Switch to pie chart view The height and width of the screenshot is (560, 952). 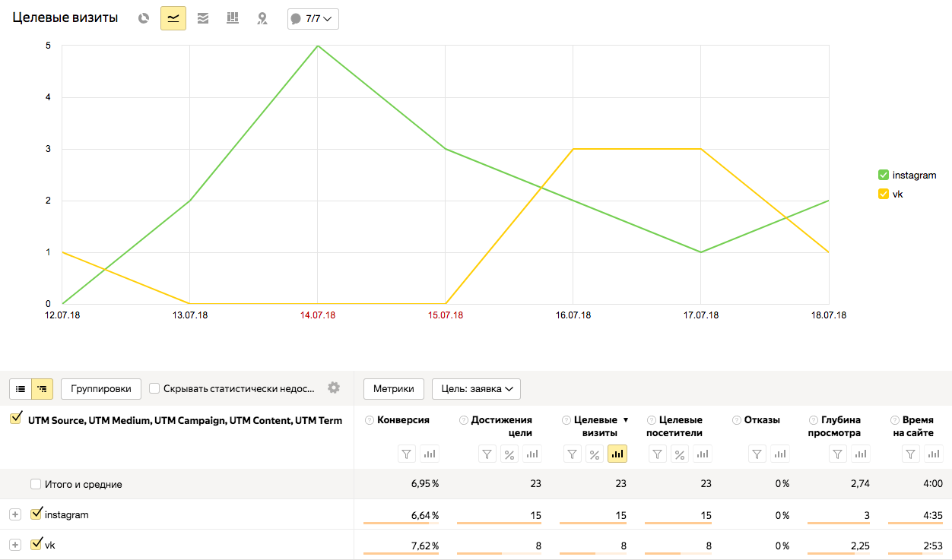144,18
